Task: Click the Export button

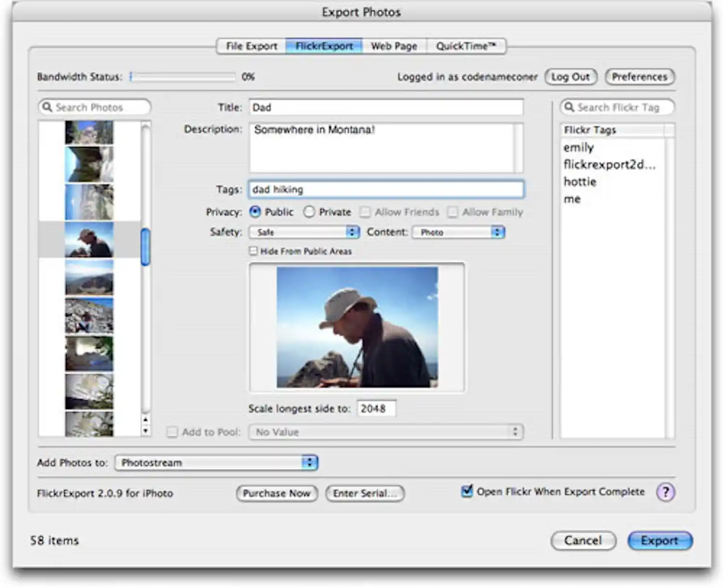Action: tap(660, 540)
